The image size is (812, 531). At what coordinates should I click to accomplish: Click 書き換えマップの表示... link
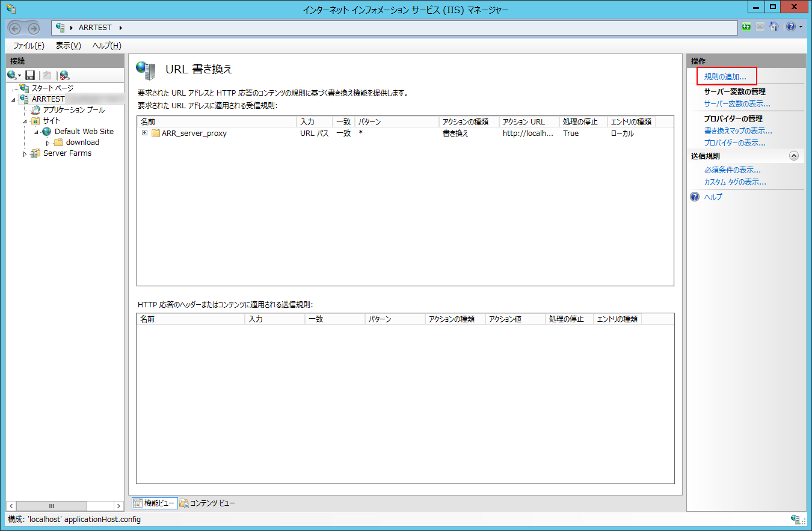point(738,131)
